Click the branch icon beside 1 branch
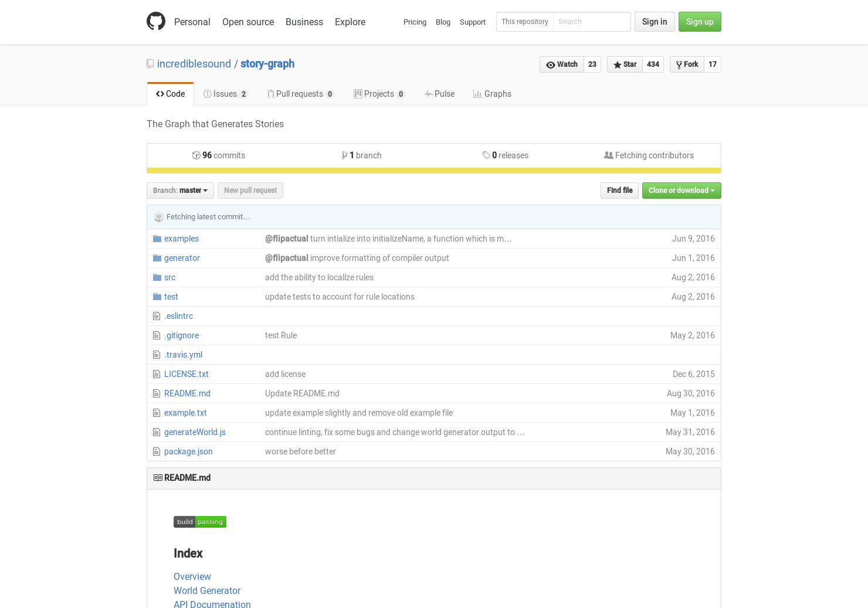 point(345,155)
